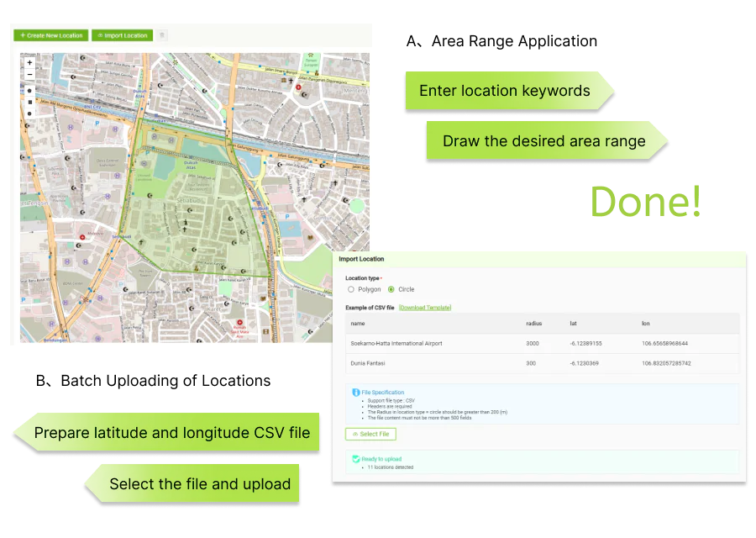The width and height of the screenshot is (756, 538).
Task: Select the Soekarno-Hatta International Airport cell
Action: 396,344
